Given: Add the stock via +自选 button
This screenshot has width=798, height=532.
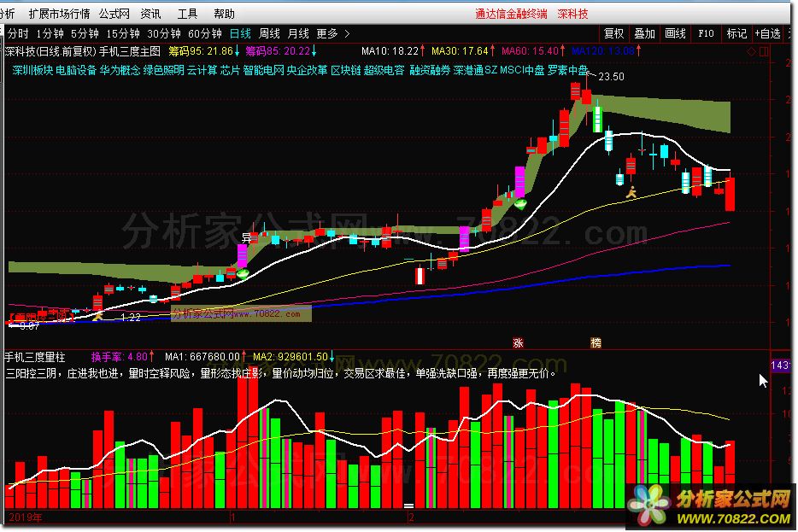Looking at the screenshot, I should 769,33.
